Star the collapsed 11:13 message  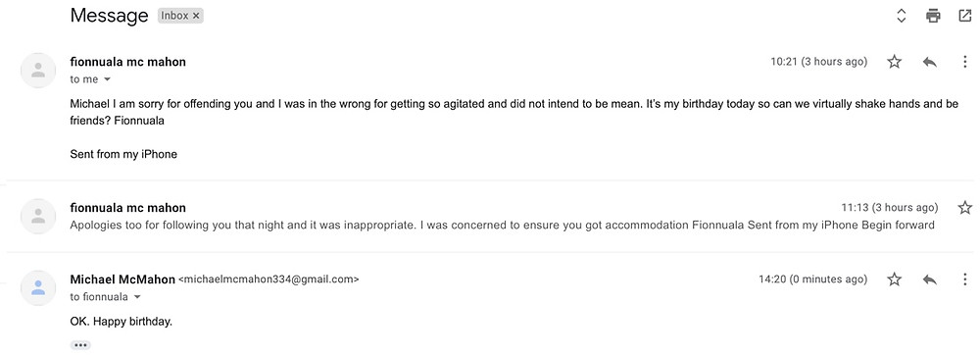[x=965, y=208]
